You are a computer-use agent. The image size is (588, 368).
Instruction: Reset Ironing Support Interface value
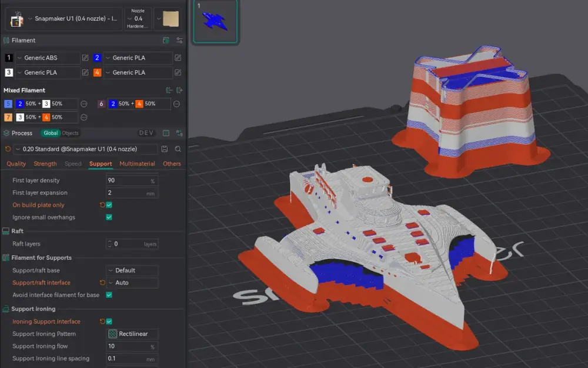(102, 321)
